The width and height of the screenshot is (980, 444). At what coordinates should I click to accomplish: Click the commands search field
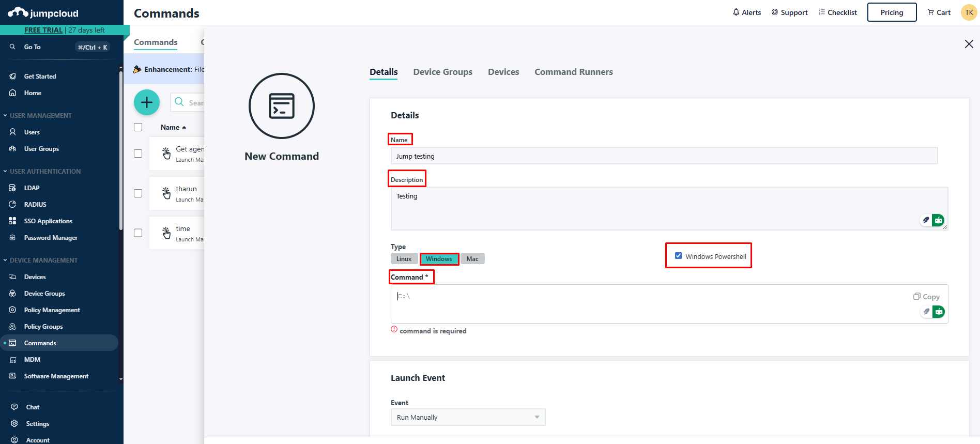click(188, 102)
